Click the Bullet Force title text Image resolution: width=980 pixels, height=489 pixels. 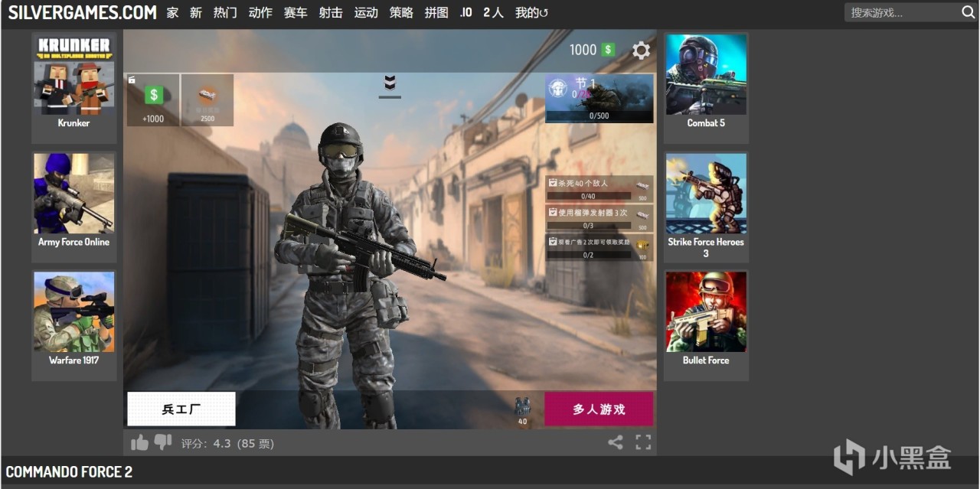click(x=706, y=360)
